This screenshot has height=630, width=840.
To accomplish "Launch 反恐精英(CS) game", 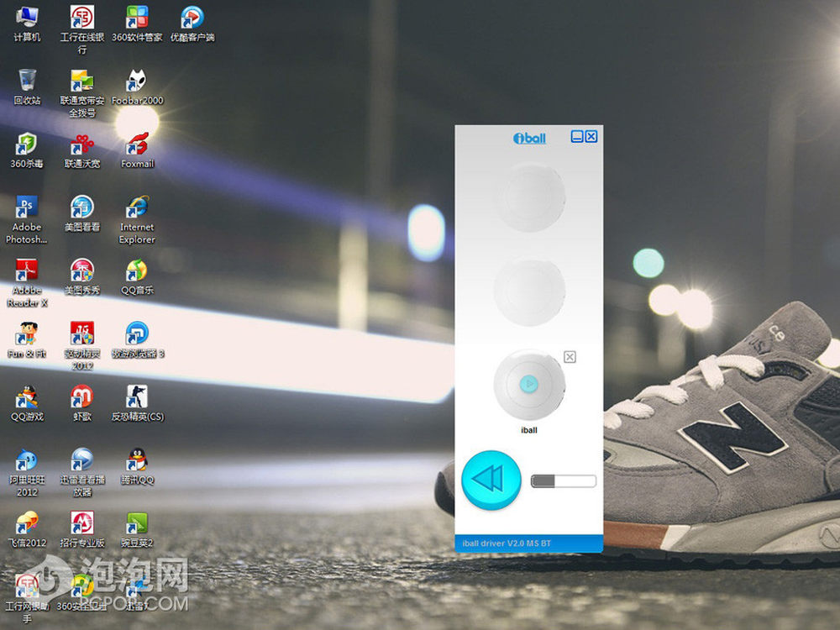I will [x=137, y=403].
